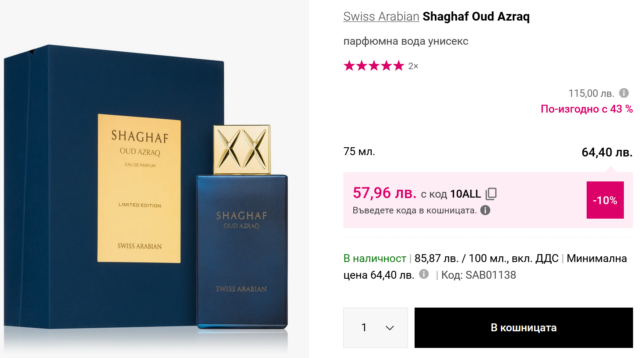This screenshot has height=358, width=644.
Task: Click the five pink rating stars
Action: (374, 66)
